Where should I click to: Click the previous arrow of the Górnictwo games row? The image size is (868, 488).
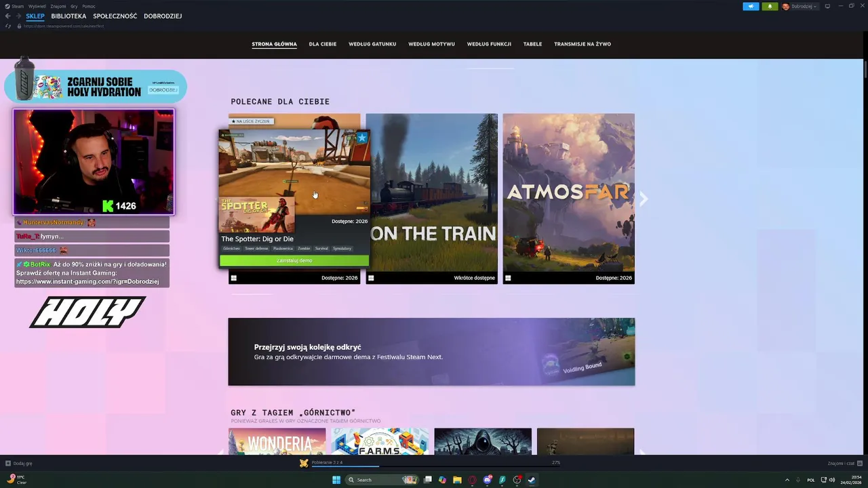221,452
